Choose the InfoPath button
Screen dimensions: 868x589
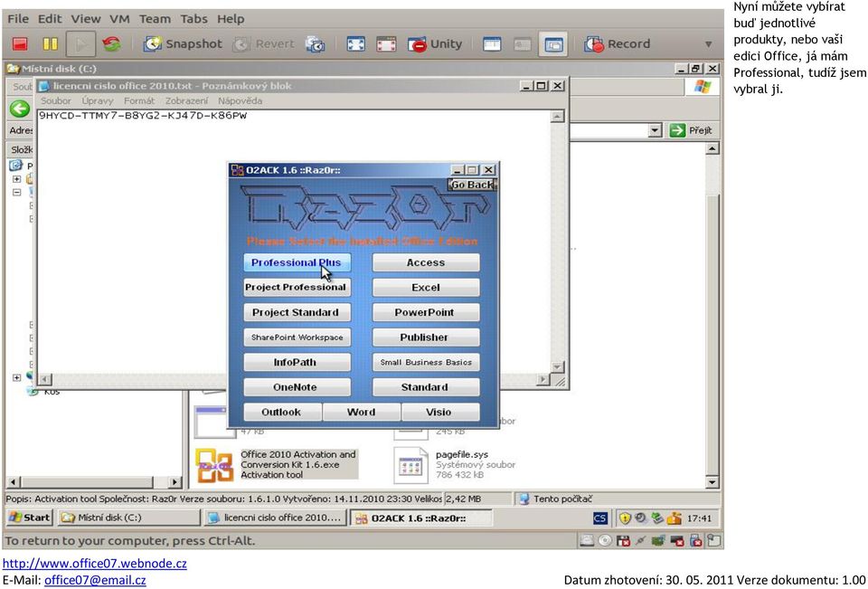tap(297, 363)
